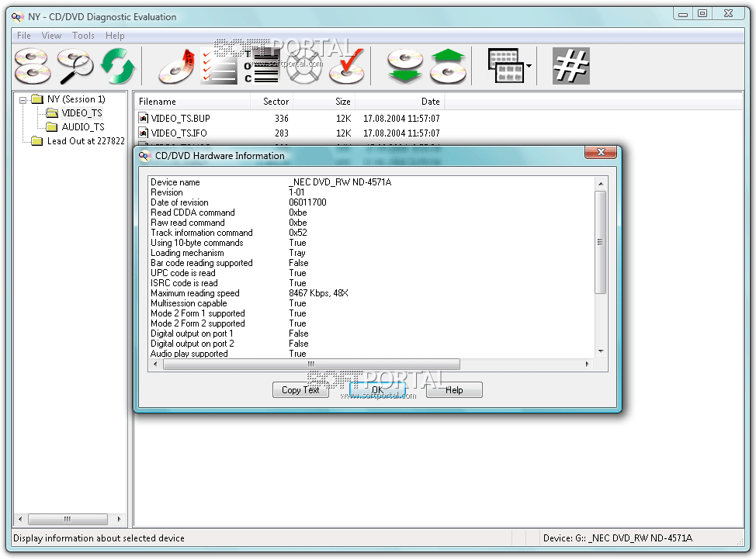This screenshot has width=756, height=560.
Task: Click the Hardware Information dialog title icon
Action: click(x=144, y=156)
